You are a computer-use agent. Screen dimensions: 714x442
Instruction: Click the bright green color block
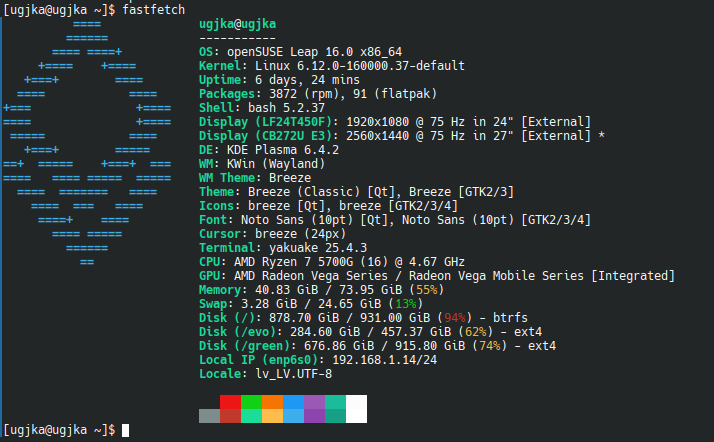click(x=251, y=402)
